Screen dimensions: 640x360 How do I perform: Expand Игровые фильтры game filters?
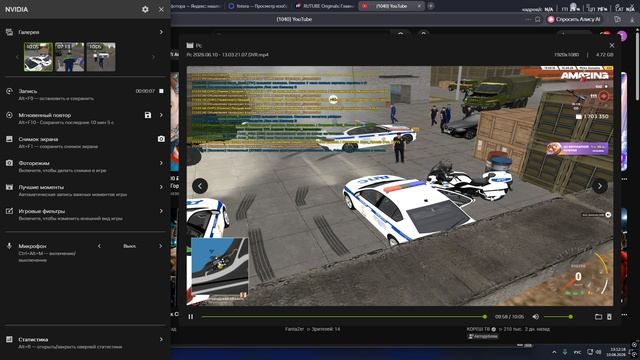tap(161, 211)
